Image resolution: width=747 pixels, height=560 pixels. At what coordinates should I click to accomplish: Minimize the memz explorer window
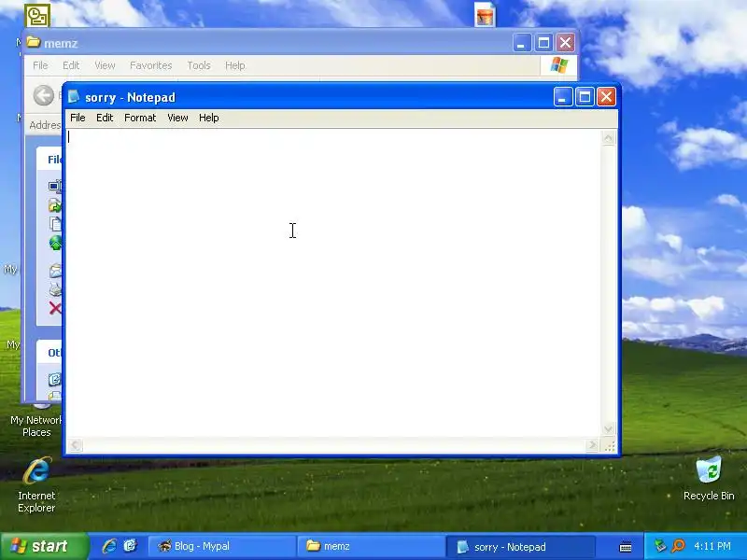pos(522,43)
